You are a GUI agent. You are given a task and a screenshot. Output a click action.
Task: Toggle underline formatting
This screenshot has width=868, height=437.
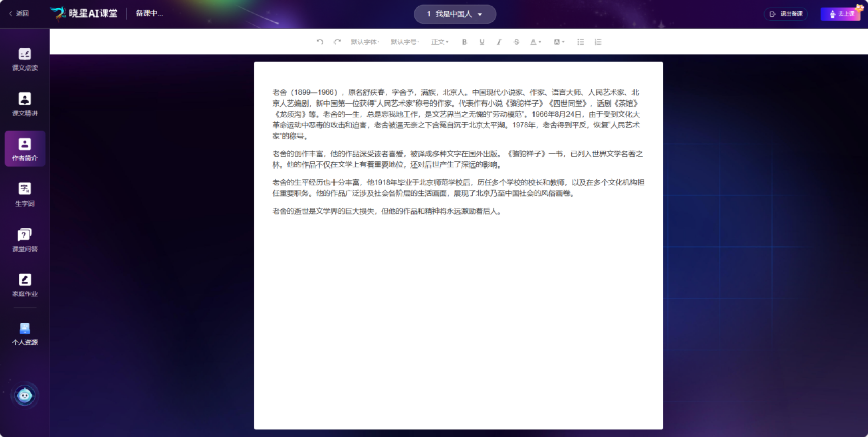click(482, 42)
